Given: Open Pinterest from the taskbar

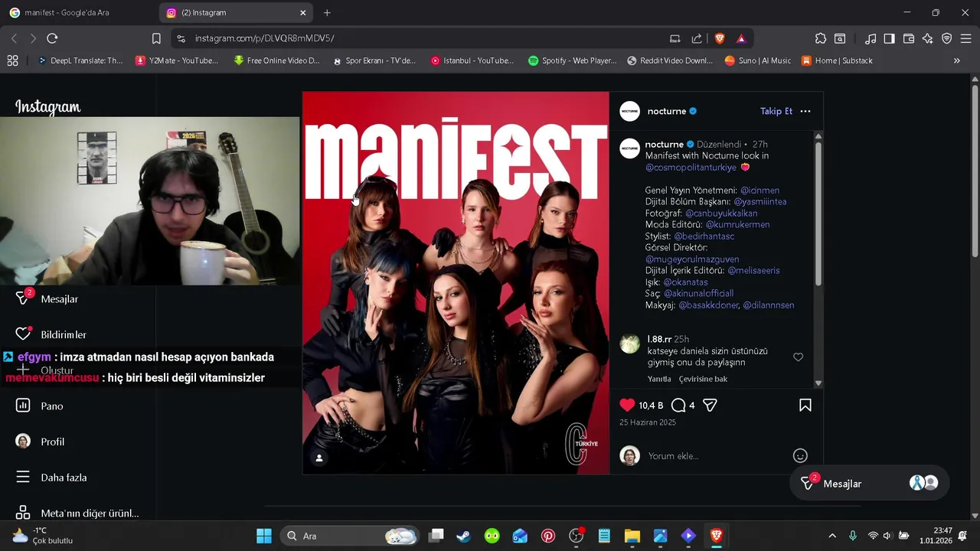Looking at the screenshot, I should pyautogui.click(x=548, y=536).
